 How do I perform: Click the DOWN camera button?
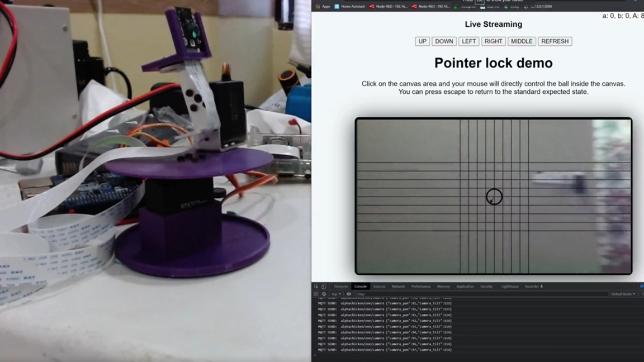click(444, 41)
